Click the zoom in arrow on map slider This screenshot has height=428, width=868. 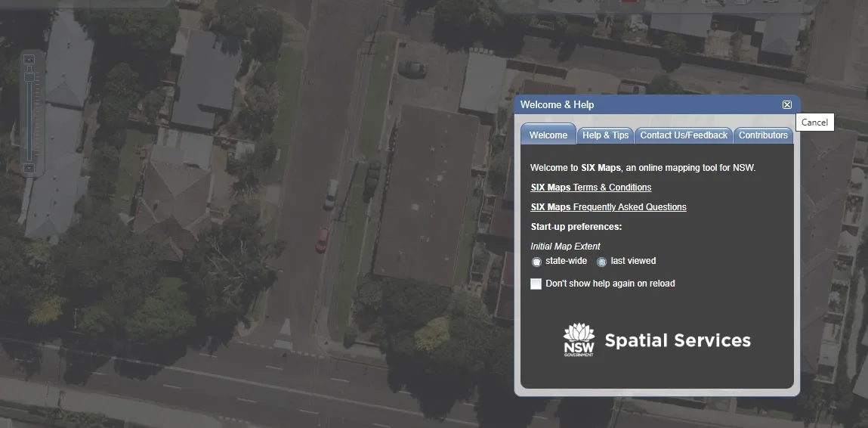click(29, 59)
